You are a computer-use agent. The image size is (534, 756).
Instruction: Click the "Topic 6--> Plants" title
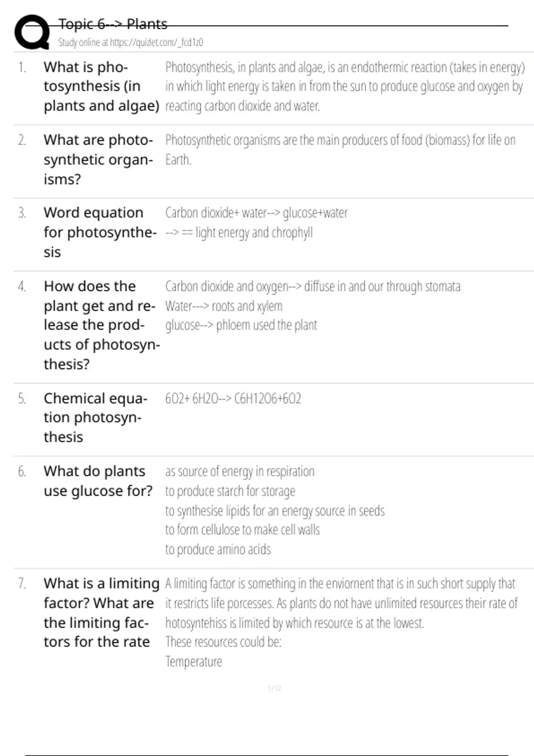[113, 24]
